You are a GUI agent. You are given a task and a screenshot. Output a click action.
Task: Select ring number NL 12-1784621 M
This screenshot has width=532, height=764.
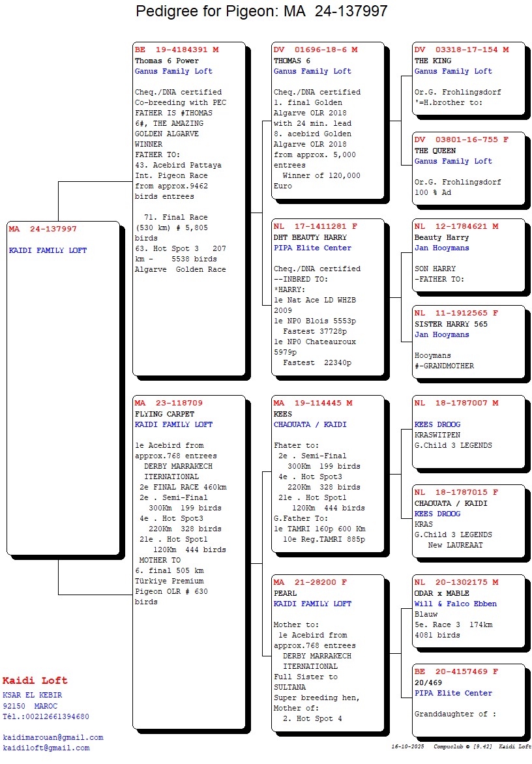tap(456, 226)
